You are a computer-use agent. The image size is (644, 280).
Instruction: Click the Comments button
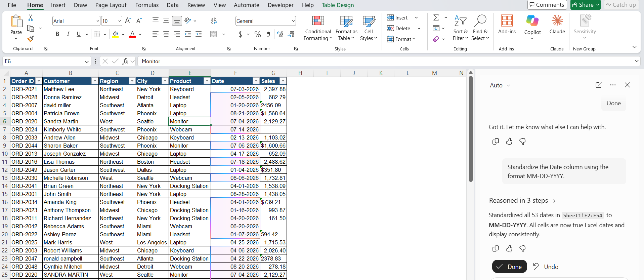[547, 5]
